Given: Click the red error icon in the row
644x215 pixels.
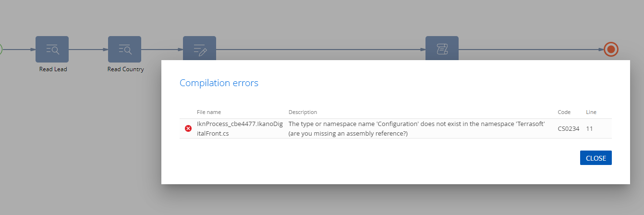Looking at the screenshot, I should (x=188, y=128).
